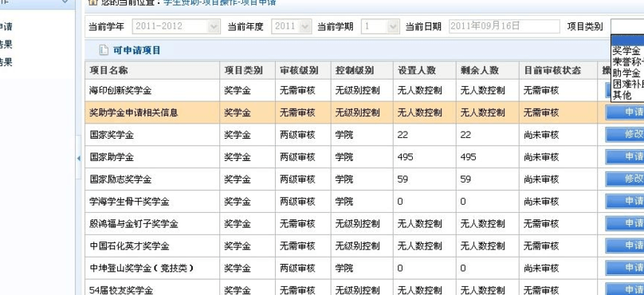
Task: Click 申请 button for 学海学生骨干奖学金
Action: 625,201
